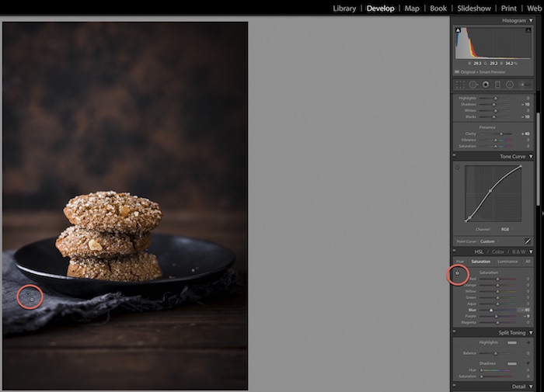Image resolution: width=544 pixels, height=392 pixels.
Task: Click the Magenta saturation slider handle
Action: 497,323
